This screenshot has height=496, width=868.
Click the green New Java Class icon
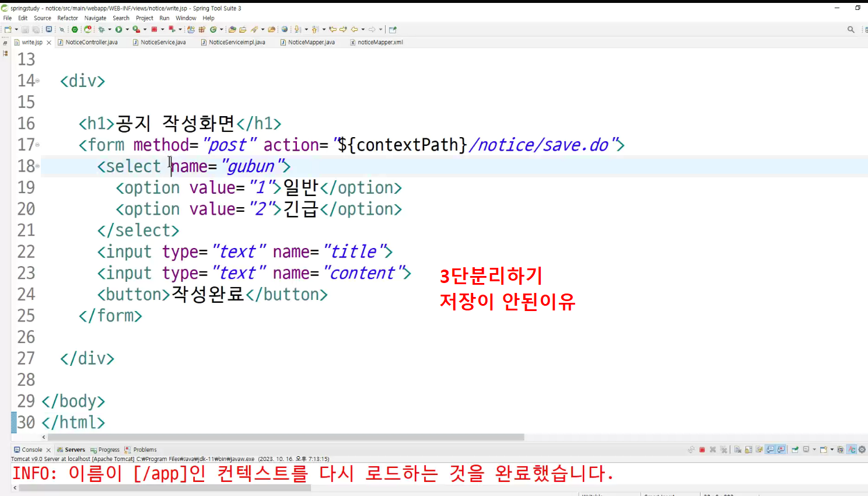pos(213,29)
